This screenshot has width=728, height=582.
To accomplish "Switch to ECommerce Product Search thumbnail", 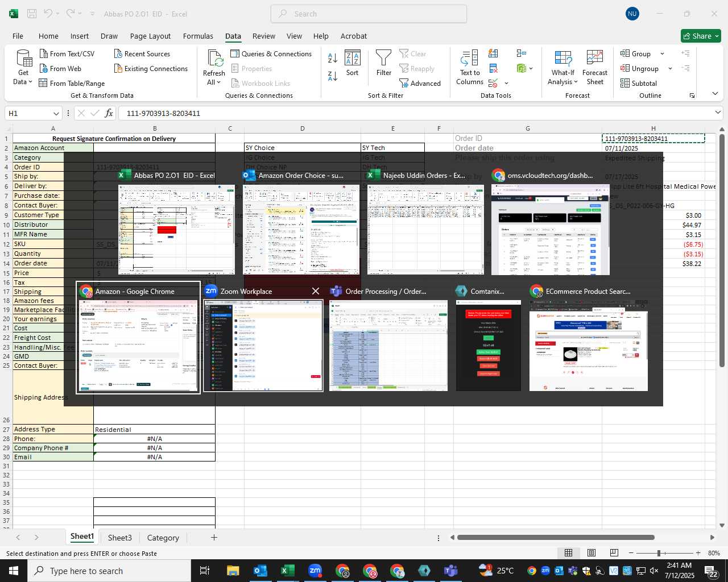I will coord(589,346).
